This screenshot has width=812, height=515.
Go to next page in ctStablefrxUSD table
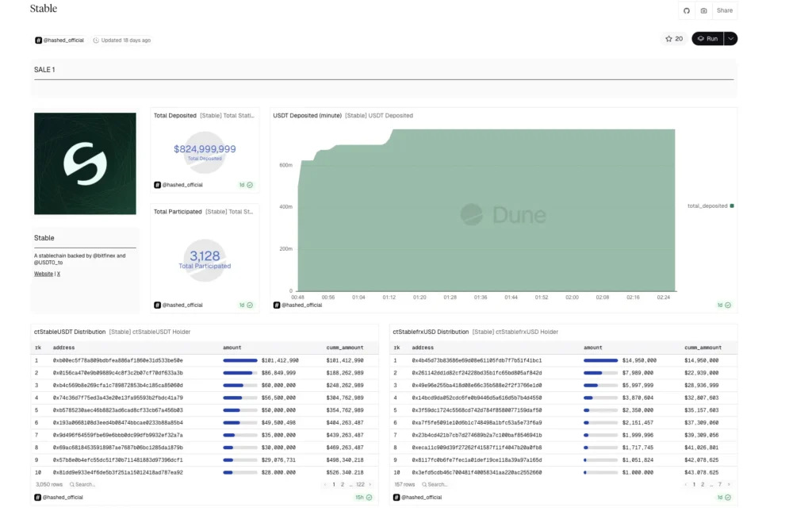tap(730, 484)
